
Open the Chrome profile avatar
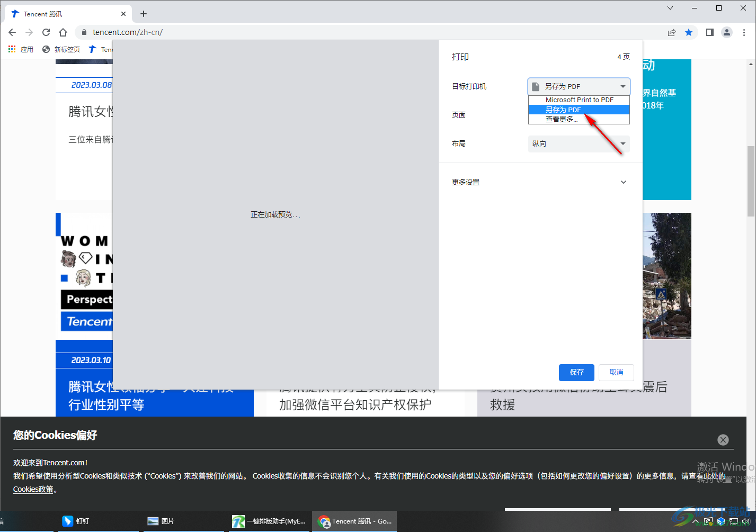point(727,32)
